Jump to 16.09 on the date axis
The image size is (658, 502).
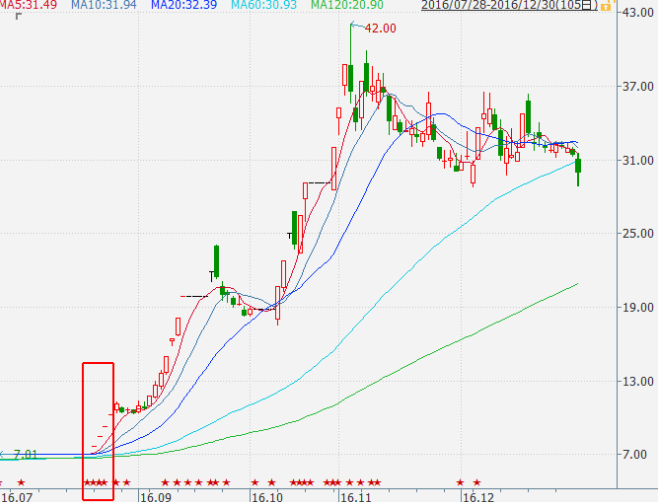click(153, 496)
